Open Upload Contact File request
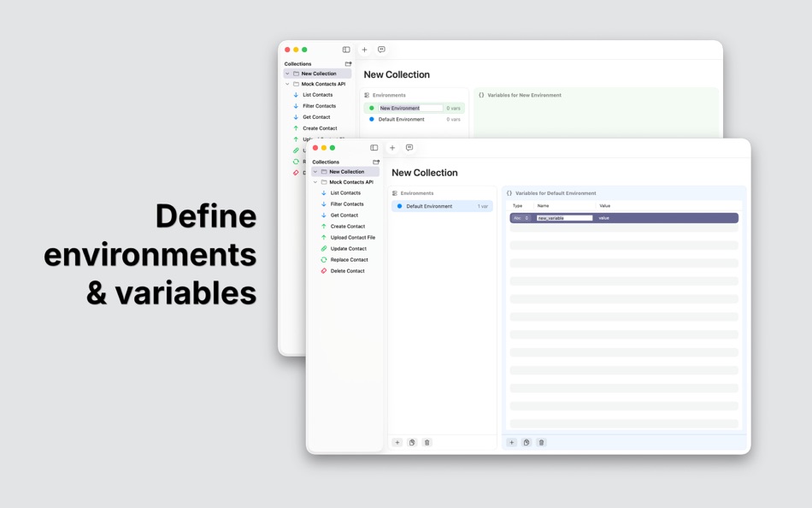 point(353,238)
